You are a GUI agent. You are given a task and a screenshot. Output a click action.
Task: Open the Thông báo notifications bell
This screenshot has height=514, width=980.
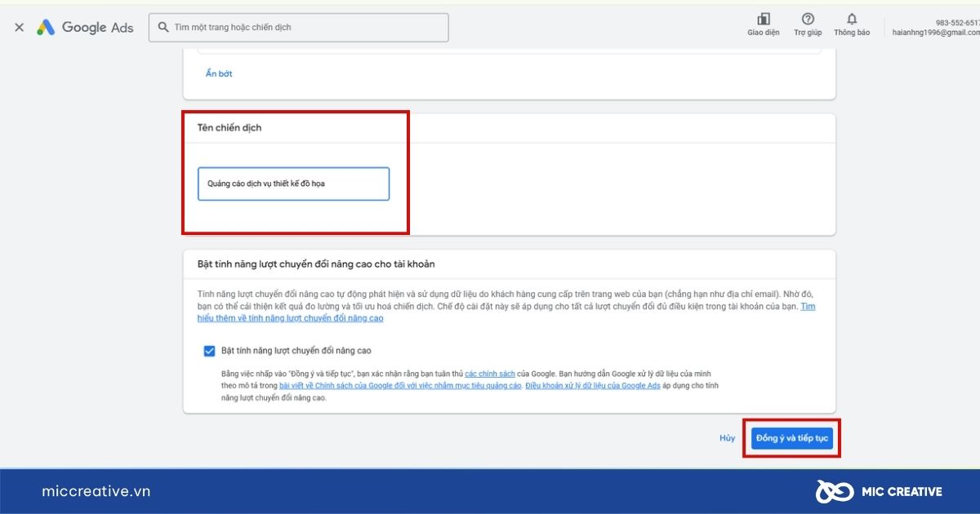(852, 19)
